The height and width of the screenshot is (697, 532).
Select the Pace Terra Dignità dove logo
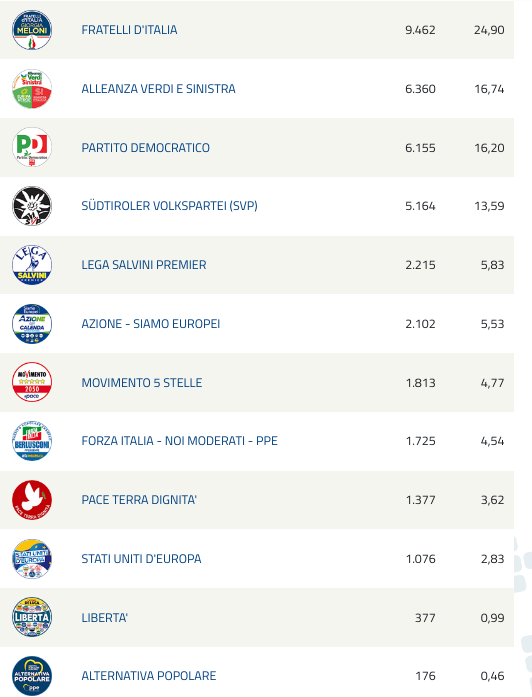(x=32, y=500)
